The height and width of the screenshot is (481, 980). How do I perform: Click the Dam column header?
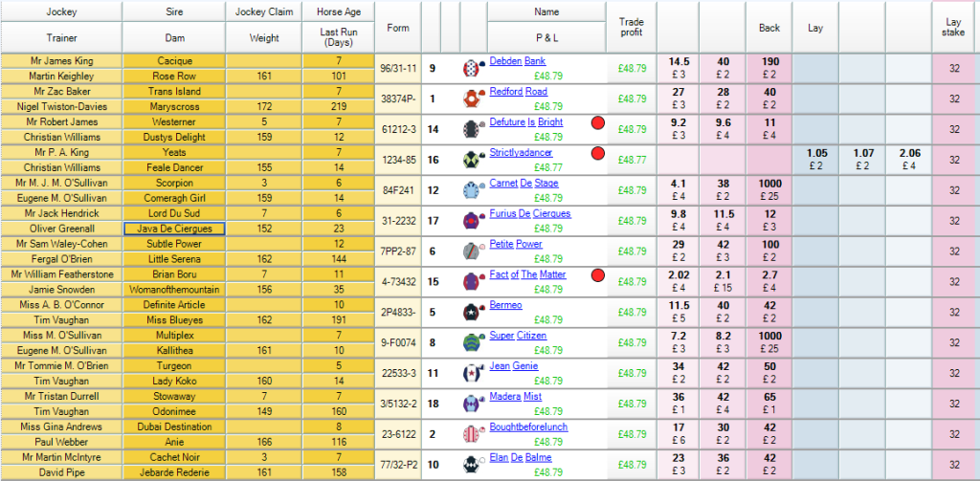tap(174, 38)
